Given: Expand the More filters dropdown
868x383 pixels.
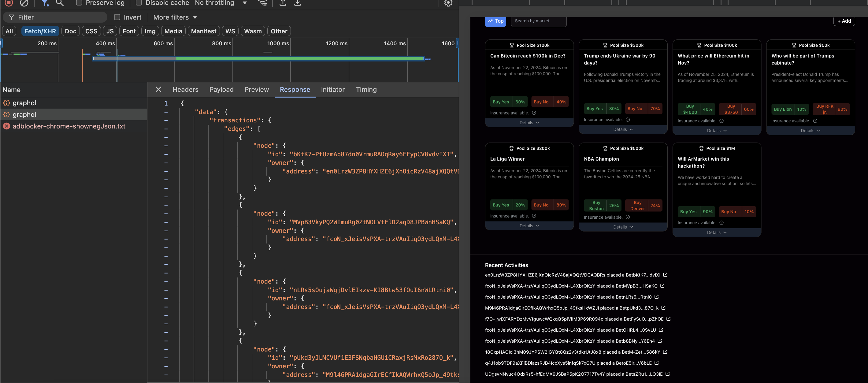Looking at the screenshot, I should coord(175,17).
